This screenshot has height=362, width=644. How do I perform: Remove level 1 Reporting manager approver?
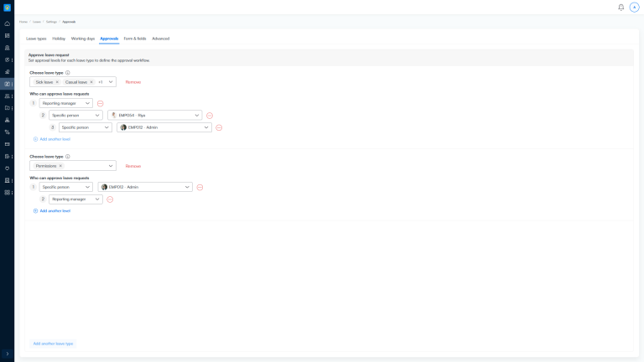(100, 103)
